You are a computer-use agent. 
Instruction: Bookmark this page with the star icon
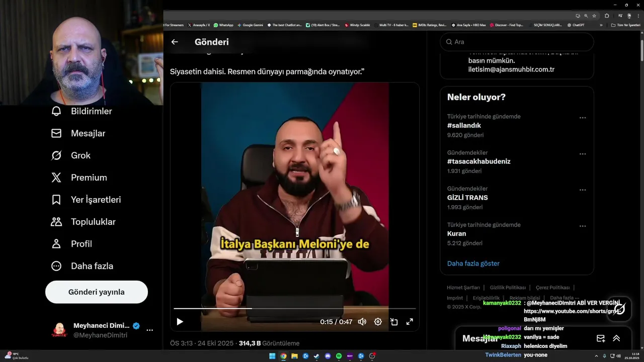tap(594, 16)
